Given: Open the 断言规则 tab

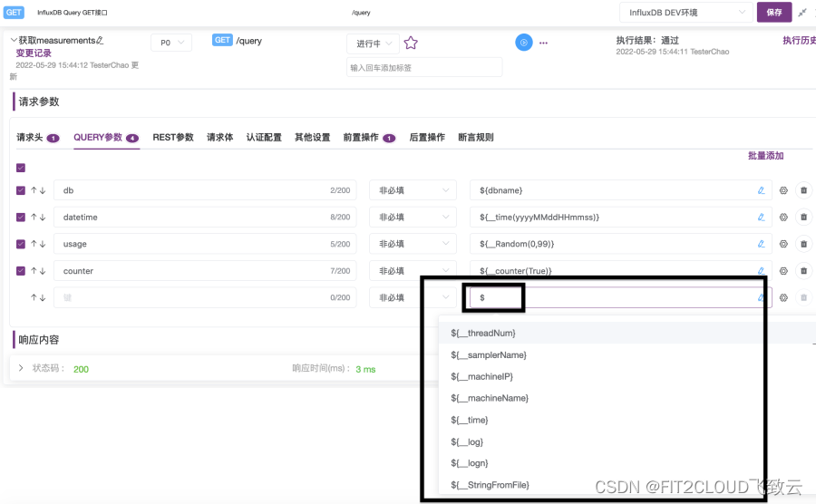Looking at the screenshot, I should tap(476, 137).
